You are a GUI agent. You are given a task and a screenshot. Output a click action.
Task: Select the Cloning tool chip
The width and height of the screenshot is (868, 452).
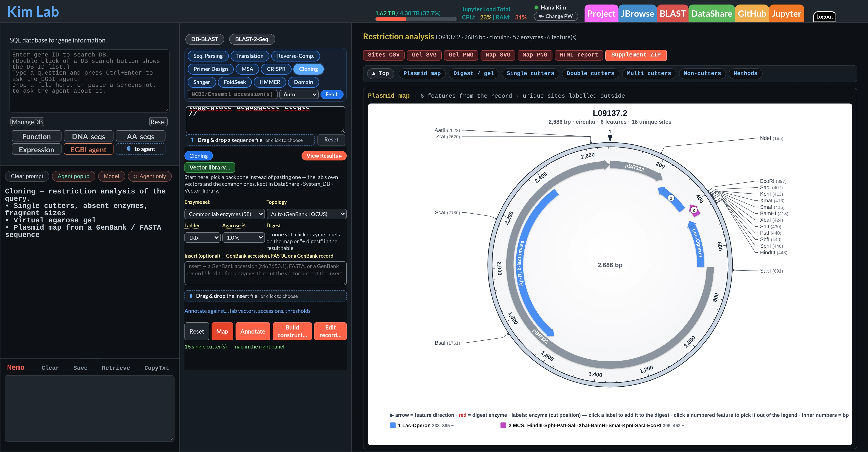pyautogui.click(x=308, y=69)
